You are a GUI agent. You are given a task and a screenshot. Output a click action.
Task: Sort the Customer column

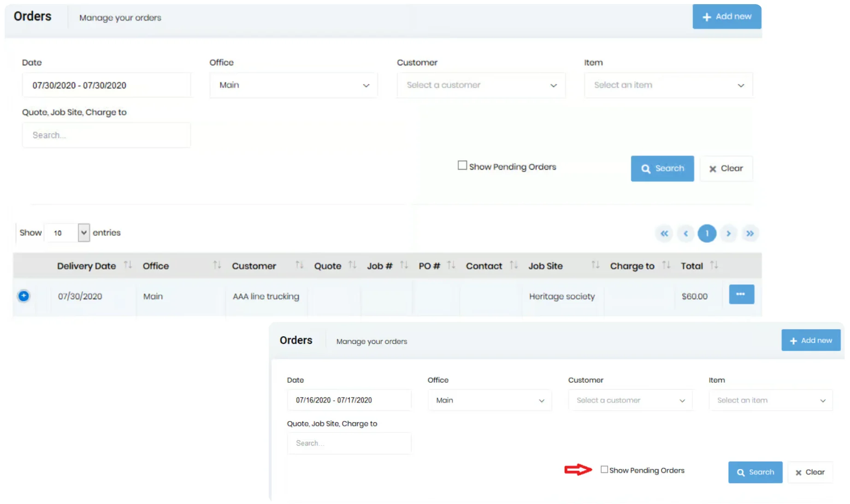[300, 265]
